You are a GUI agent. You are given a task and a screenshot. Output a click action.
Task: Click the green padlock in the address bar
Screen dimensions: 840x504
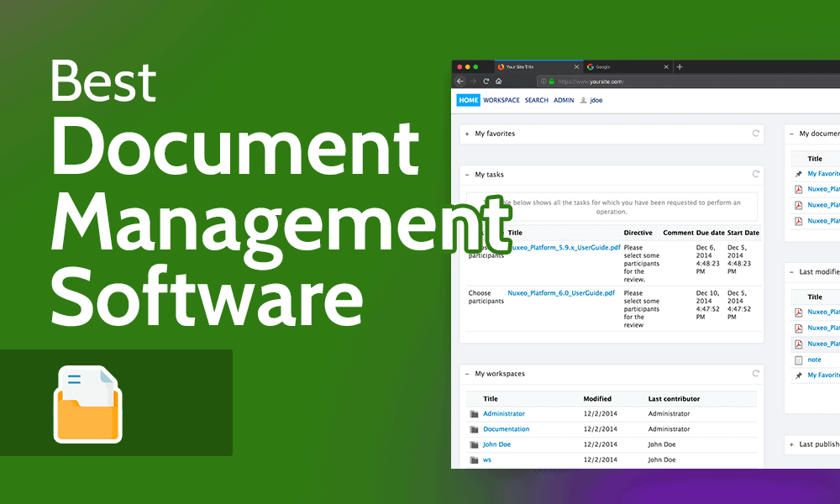point(551,81)
